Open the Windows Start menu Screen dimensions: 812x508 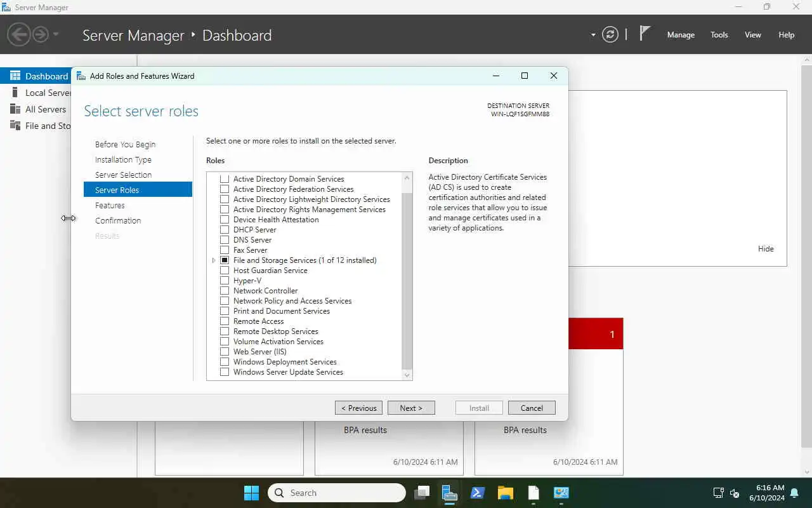pos(251,493)
